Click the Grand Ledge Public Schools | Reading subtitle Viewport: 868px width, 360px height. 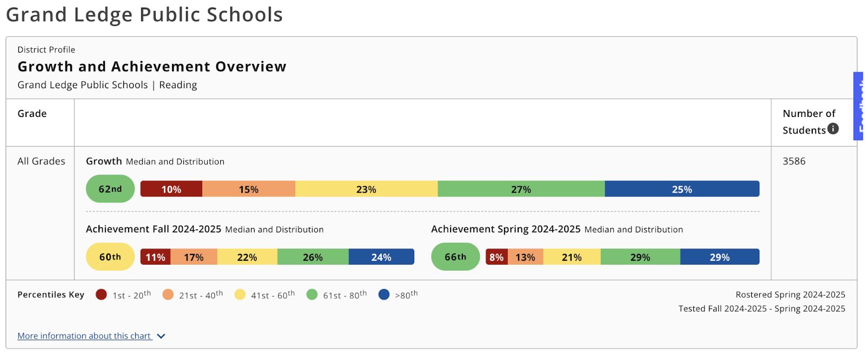(107, 85)
